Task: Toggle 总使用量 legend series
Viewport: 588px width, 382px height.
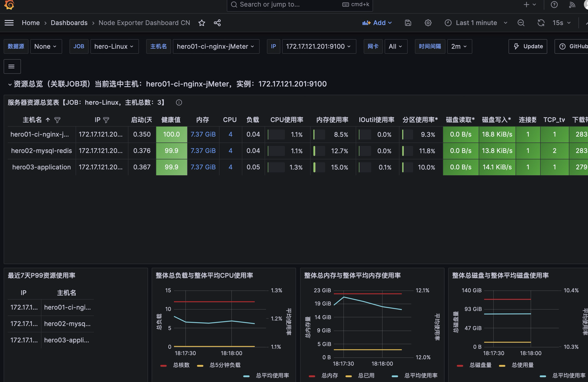Action: pos(523,365)
